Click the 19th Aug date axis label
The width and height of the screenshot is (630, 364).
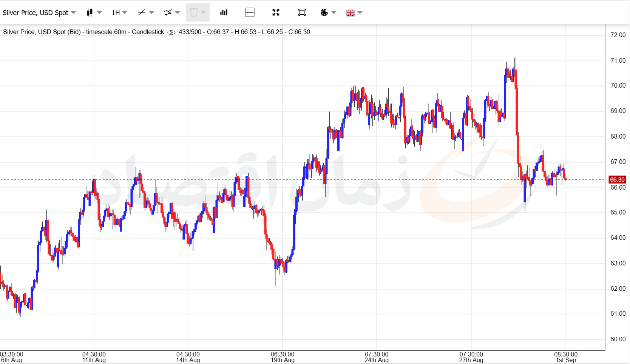[x=283, y=360]
